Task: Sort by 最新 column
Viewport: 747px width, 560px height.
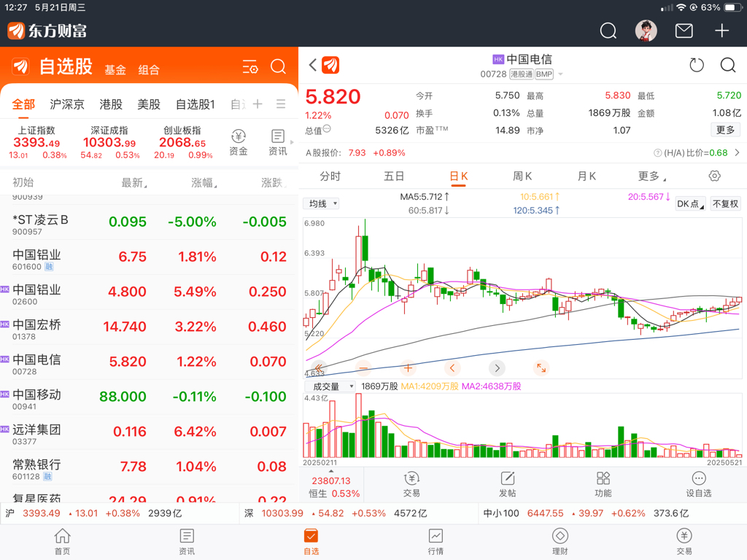Action: [x=134, y=183]
